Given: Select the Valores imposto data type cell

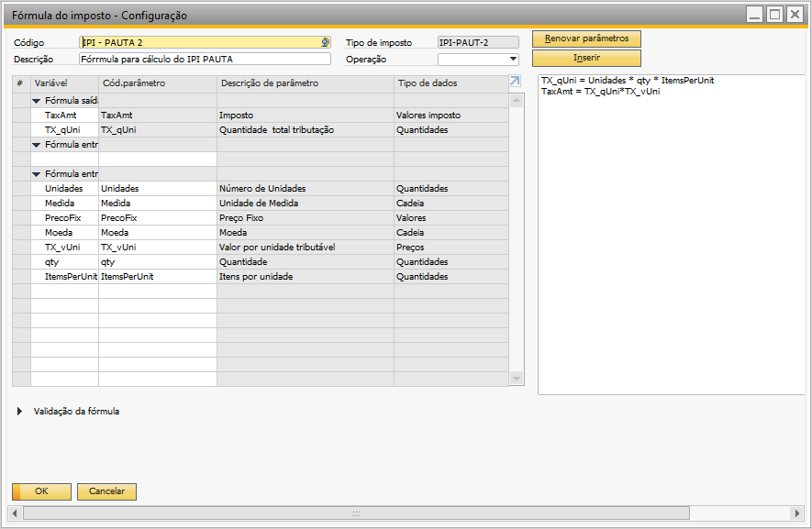Looking at the screenshot, I should tap(451, 116).
